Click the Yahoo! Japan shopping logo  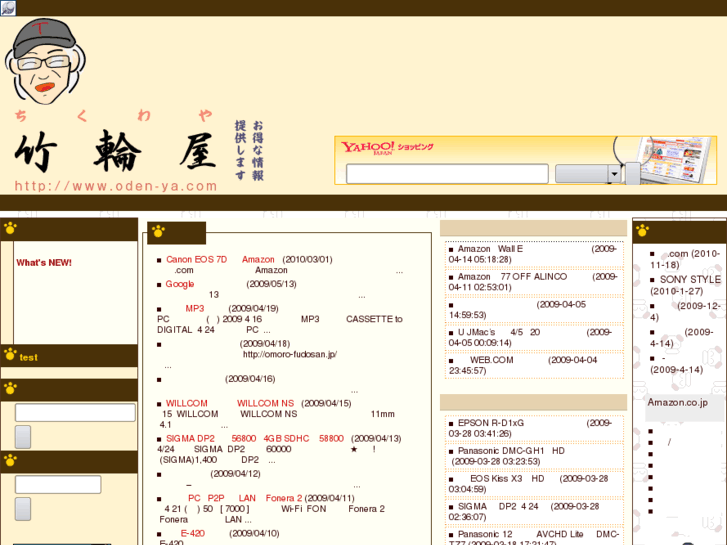[x=387, y=147]
